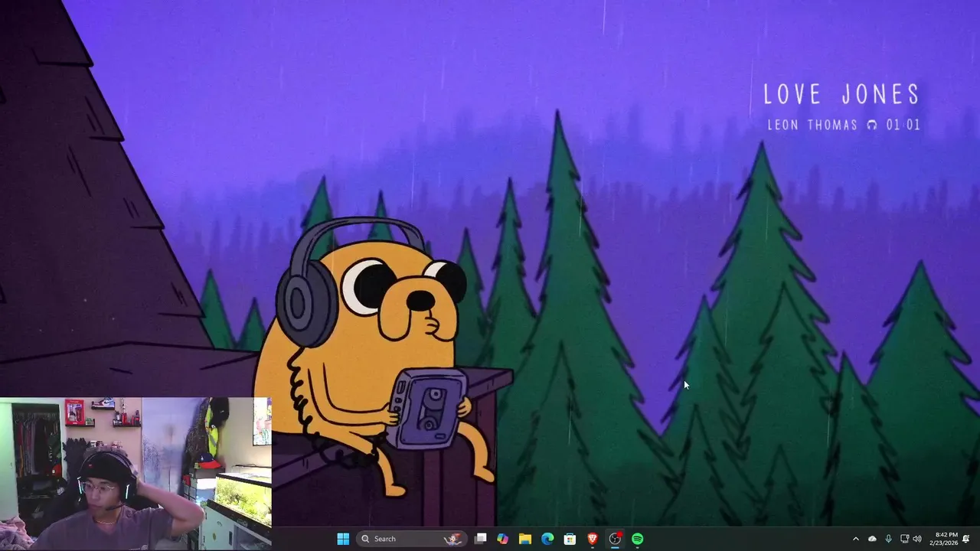This screenshot has height=551, width=980.
Task: Open the notifications bell icon
Action: (966, 539)
